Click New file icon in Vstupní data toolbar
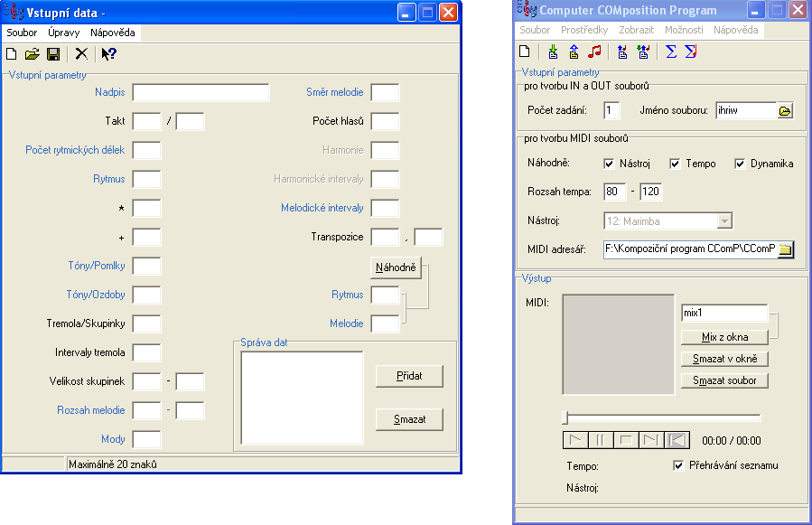This screenshot has width=812, height=525. (x=12, y=54)
